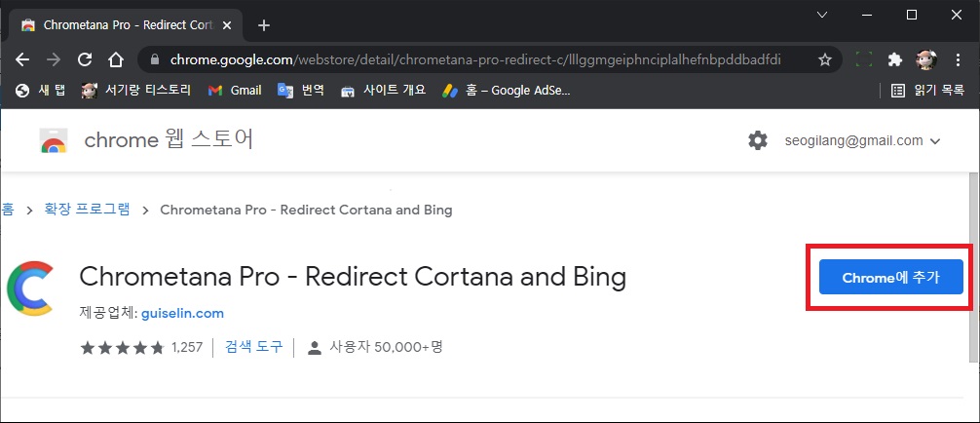Click the padlock site info icon
980x423 pixels.
point(155,60)
